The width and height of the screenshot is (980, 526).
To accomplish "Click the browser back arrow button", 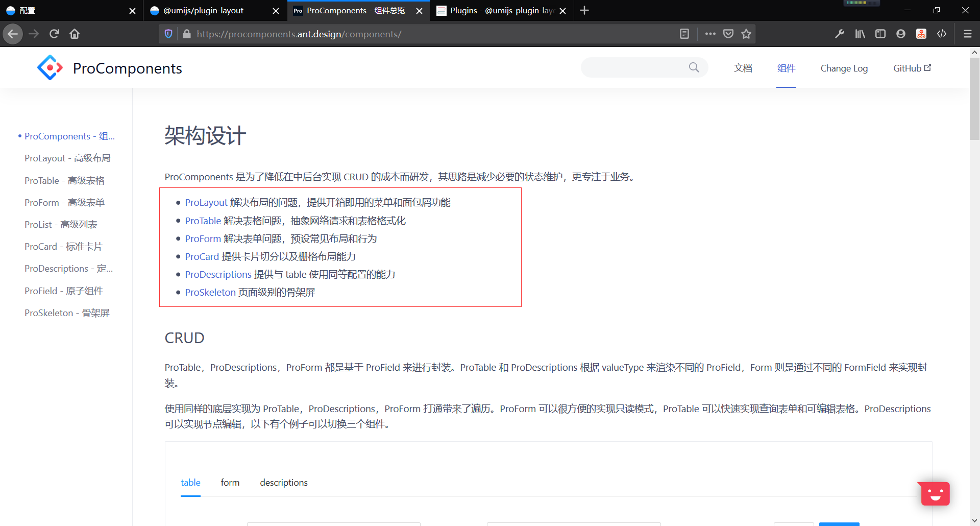I will [x=13, y=34].
